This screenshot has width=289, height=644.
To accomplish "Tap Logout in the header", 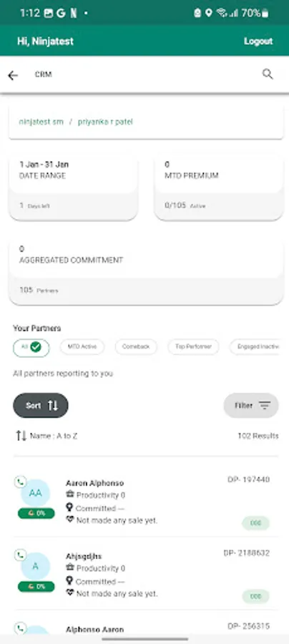I will click(258, 41).
